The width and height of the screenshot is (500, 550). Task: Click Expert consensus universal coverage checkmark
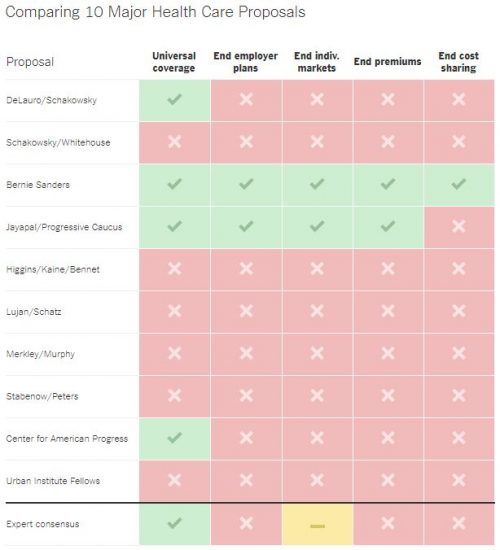pyautogui.click(x=174, y=523)
